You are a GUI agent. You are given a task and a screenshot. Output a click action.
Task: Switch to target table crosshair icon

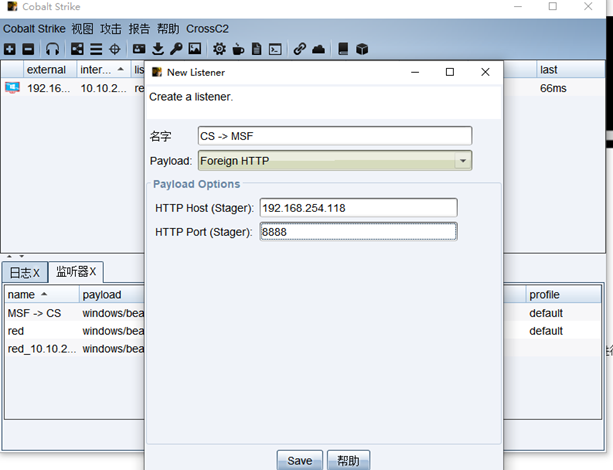115,49
